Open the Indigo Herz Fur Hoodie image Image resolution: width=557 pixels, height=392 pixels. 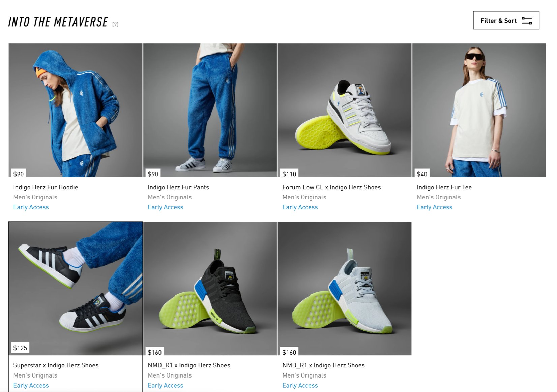[x=76, y=110]
